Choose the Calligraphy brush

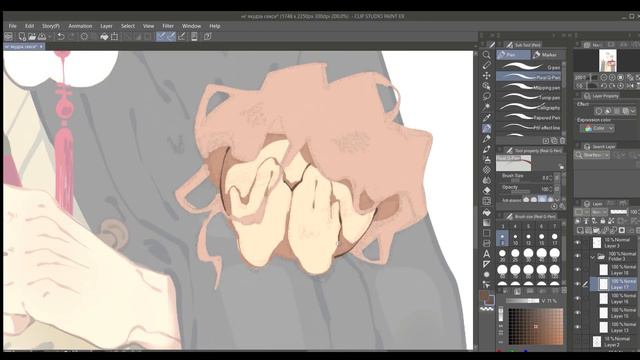click(529, 107)
